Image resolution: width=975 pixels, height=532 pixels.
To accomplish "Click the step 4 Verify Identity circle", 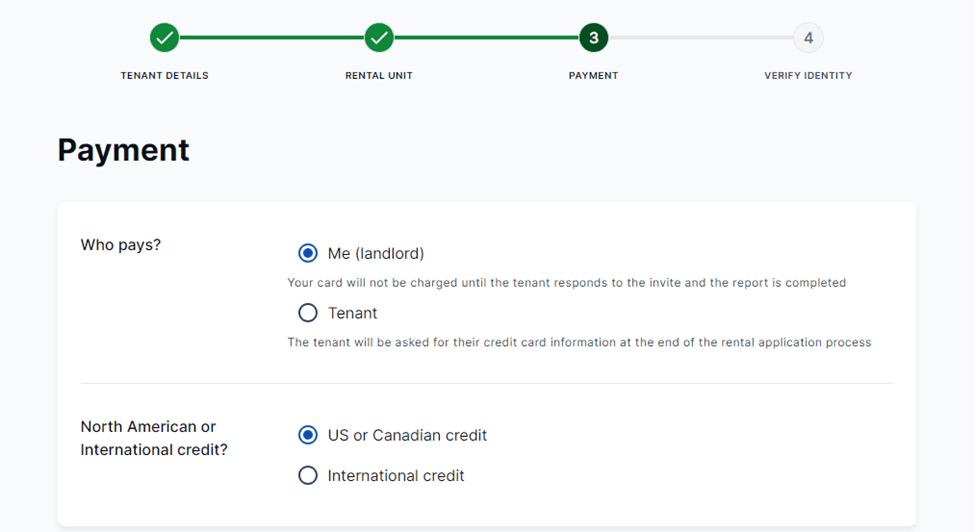I will pyautogui.click(x=808, y=38).
